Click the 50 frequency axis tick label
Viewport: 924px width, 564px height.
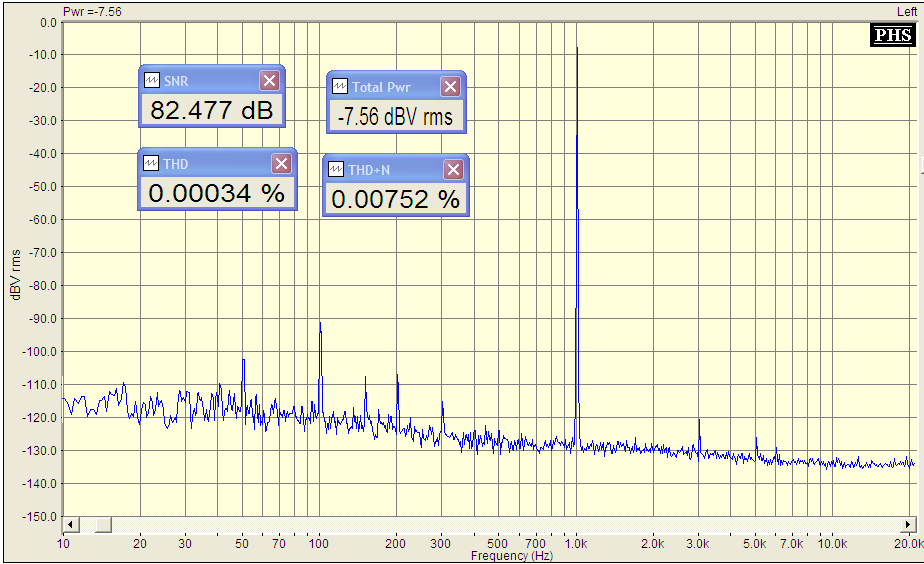click(242, 543)
